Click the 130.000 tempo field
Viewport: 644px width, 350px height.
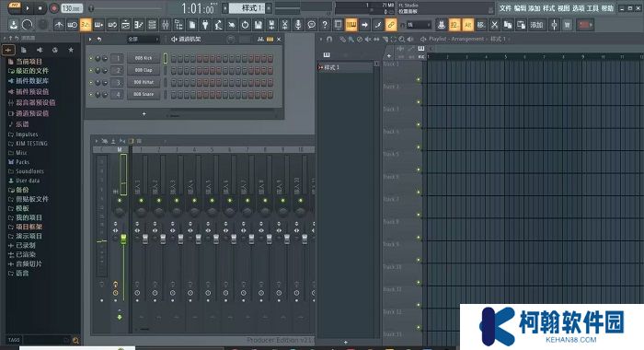tap(72, 7)
